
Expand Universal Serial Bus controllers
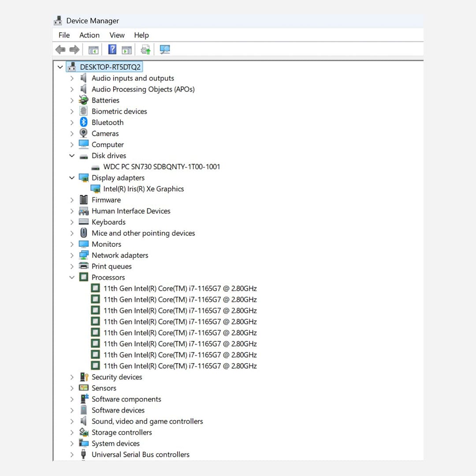coord(72,455)
